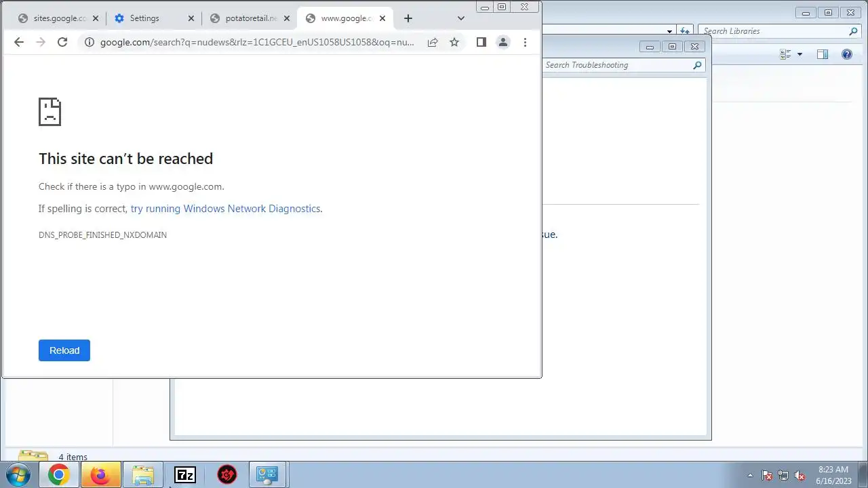
Task: Open File Explorer taskbar icon
Action: pyautogui.click(x=142, y=475)
